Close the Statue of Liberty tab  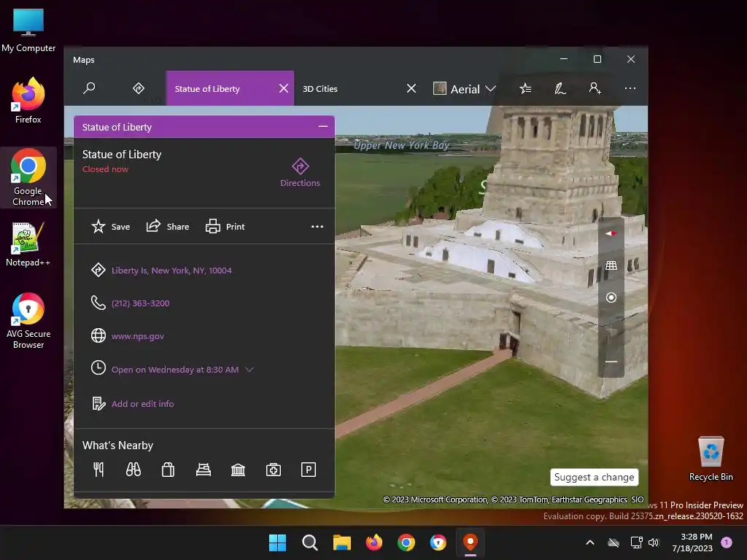pos(284,88)
